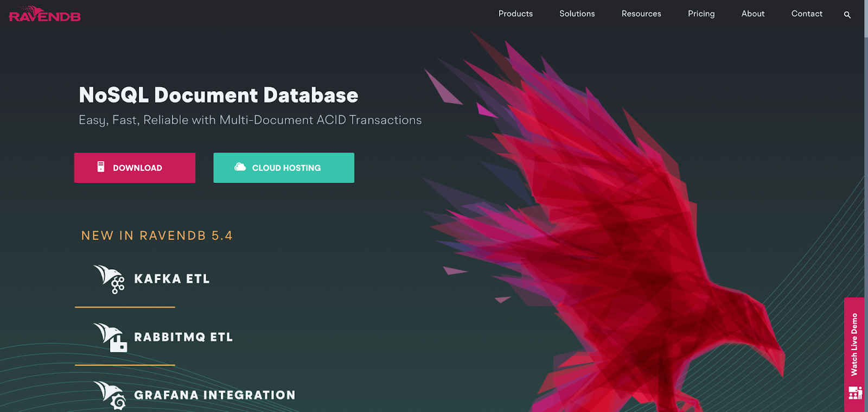Click the RabbitMQ ETL raven icon
The height and width of the screenshot is (412, 868).
pos(110,337)
